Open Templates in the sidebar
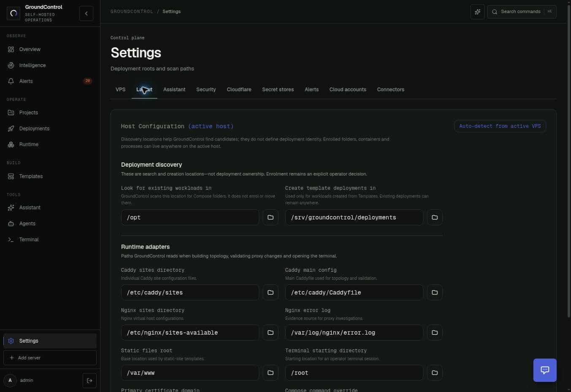Viewport: 571px width, 392px height. [50, 176]
